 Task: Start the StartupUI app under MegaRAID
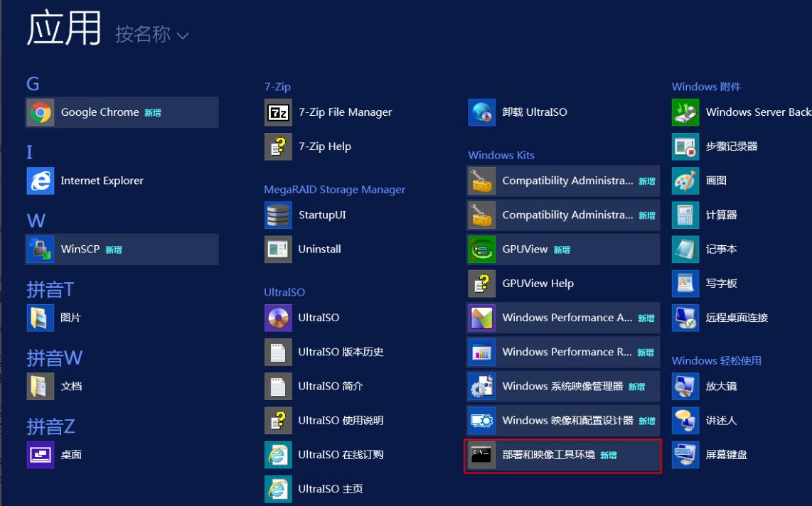[278, 215]
